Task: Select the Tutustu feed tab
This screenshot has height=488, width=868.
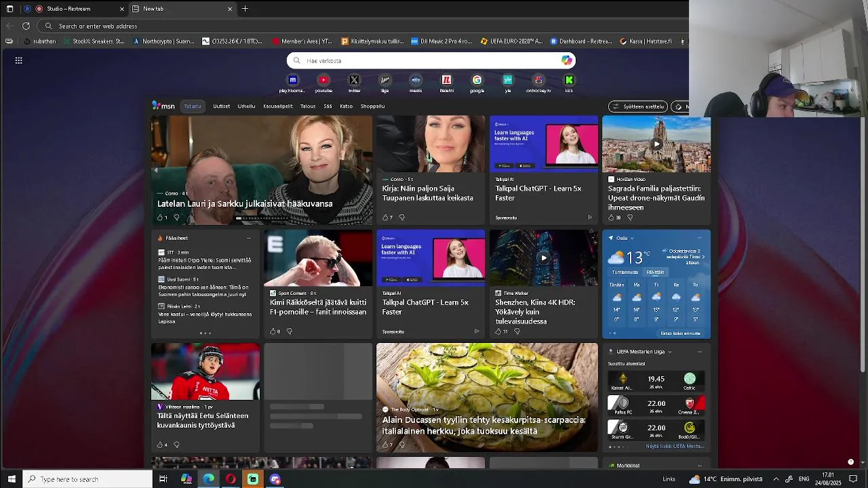Action: [193, 106]
